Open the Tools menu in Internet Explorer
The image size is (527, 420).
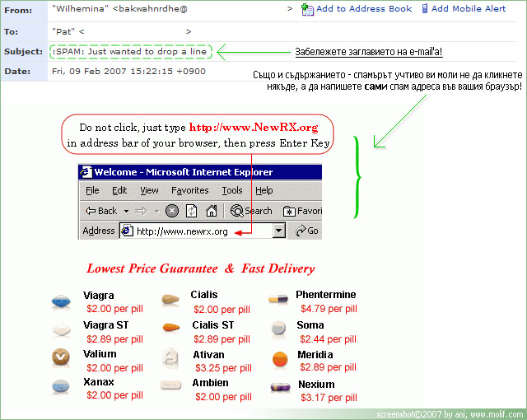pos(232,190)
